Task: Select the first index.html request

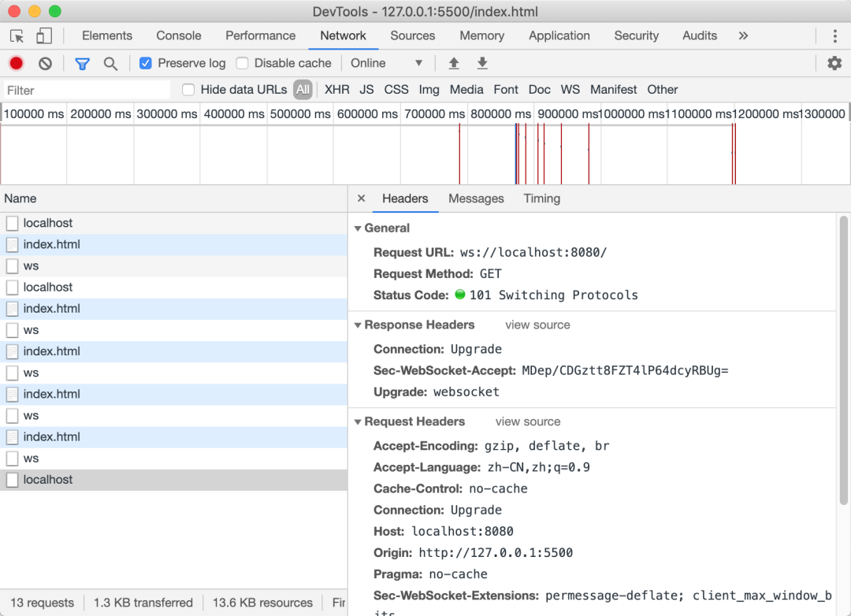Action: coord(173,245)
